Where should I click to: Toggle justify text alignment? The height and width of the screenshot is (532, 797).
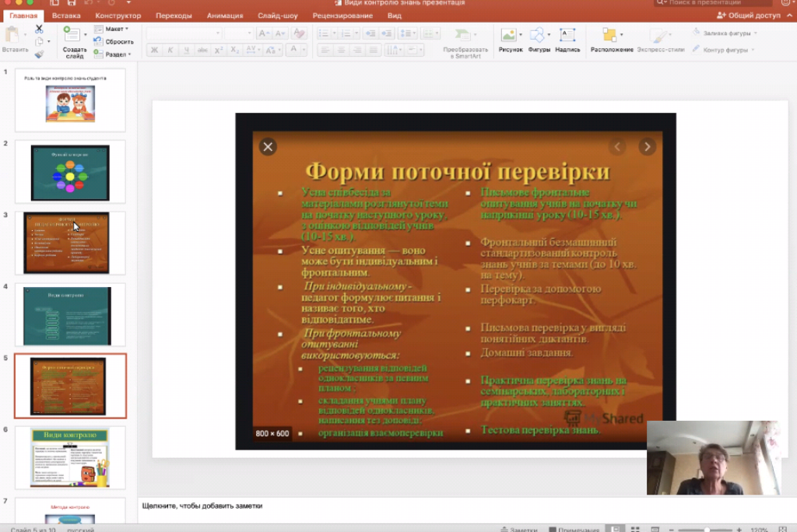click(x=374, y=50)
